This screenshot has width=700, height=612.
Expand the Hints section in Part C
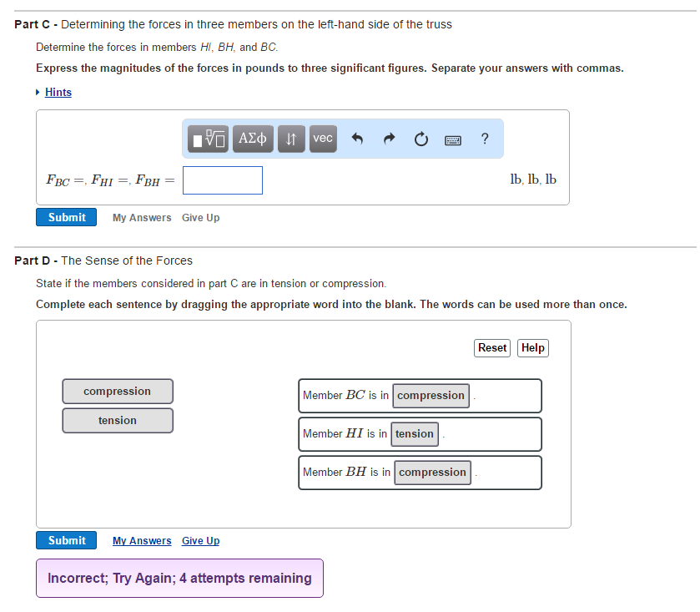click(x=58, y=92)
